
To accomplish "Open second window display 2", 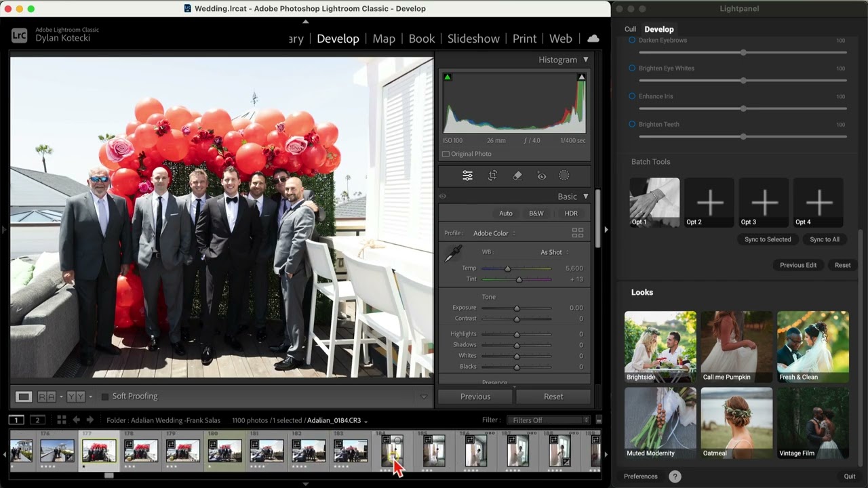I will pos(38,420).
